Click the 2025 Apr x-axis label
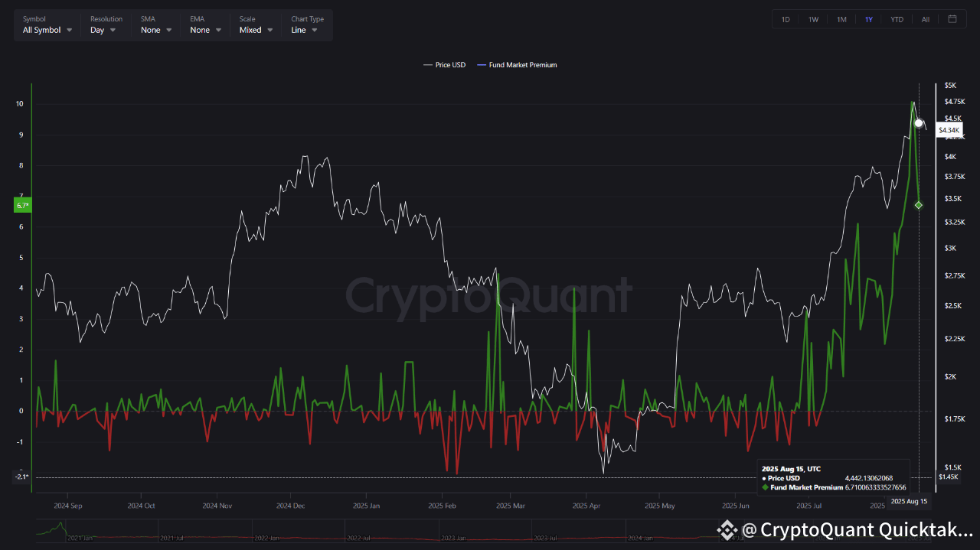Viewport: 980px width, 550px height. (586, 506)
